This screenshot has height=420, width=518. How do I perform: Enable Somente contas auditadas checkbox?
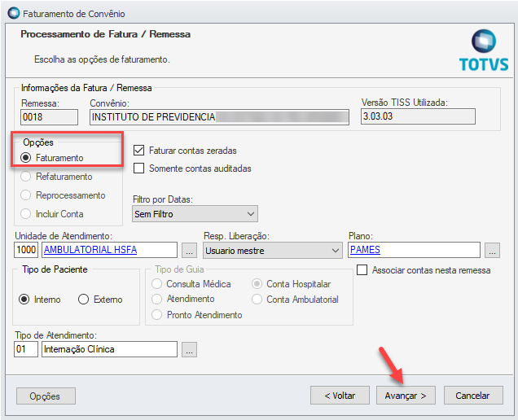click(138, 168)
